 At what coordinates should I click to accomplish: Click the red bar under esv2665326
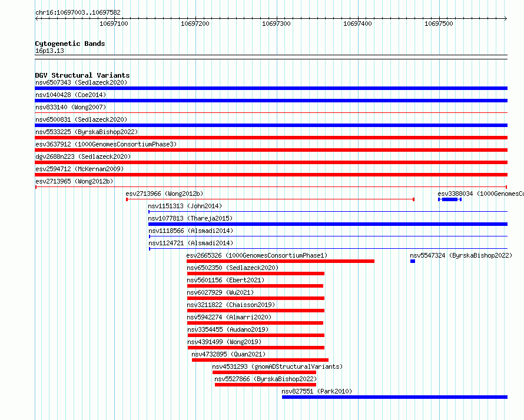280,261
